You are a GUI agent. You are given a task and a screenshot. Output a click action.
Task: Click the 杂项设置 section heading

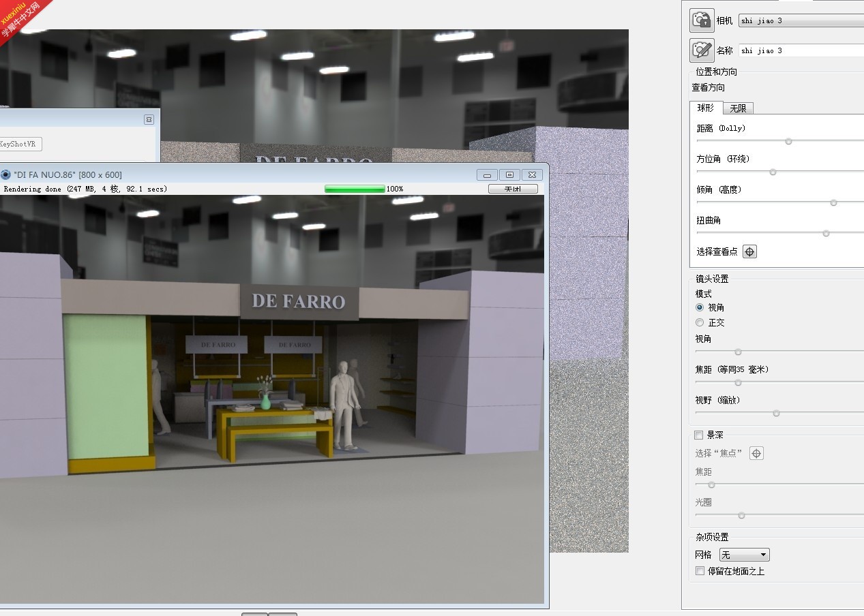[x=712, y=537]
